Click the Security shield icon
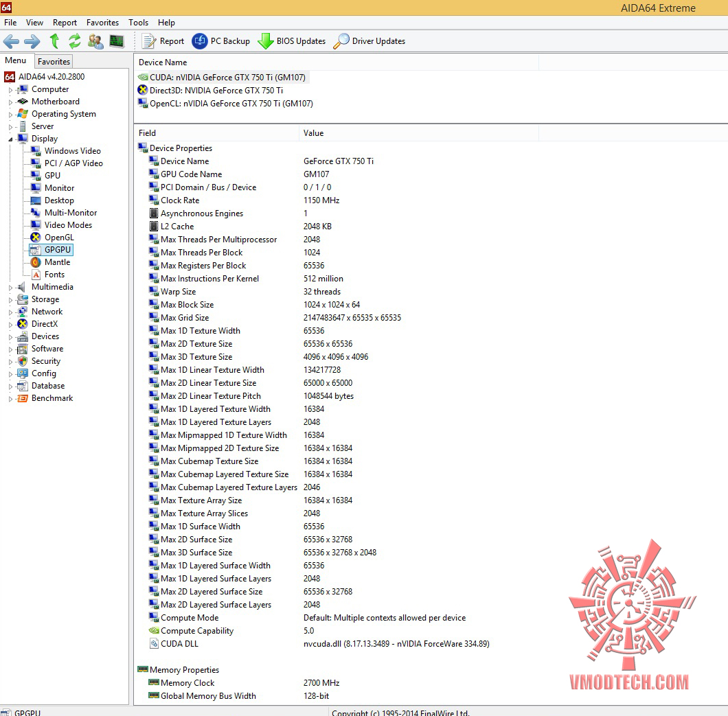The height and width of the screenshot is (716, 728). click(x=22, y=361)
